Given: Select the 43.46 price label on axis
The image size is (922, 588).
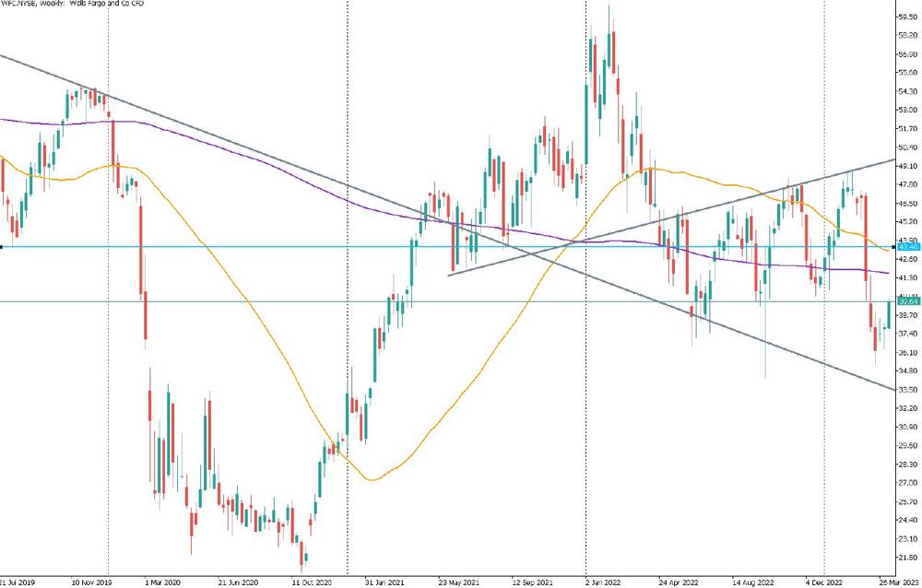Looking at the screenshot, I should 908,247.
